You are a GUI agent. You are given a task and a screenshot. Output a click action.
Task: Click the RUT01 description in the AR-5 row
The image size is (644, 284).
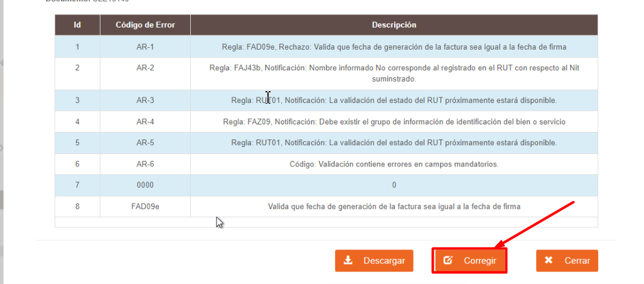click(x=394, y=143)
